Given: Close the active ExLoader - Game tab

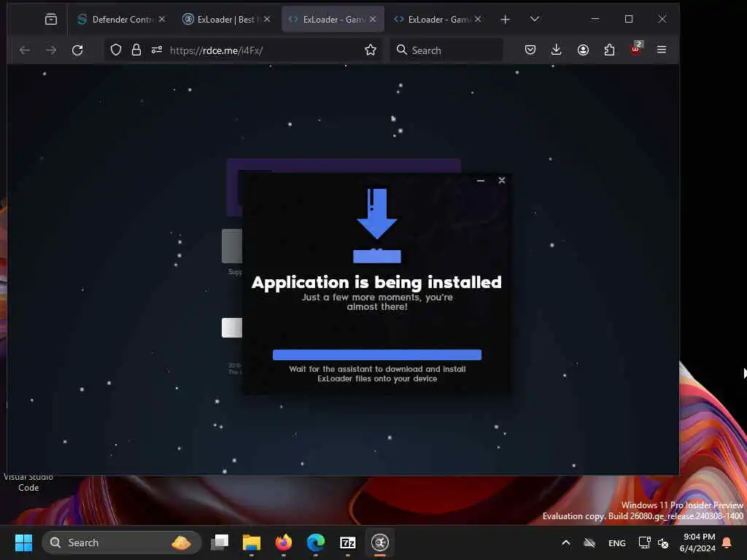Looking at the screenshot, I should click(x=373, y=19).
